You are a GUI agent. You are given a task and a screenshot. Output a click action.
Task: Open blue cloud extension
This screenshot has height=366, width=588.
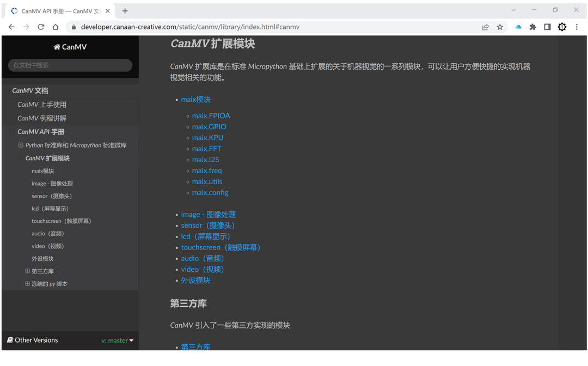518,27
